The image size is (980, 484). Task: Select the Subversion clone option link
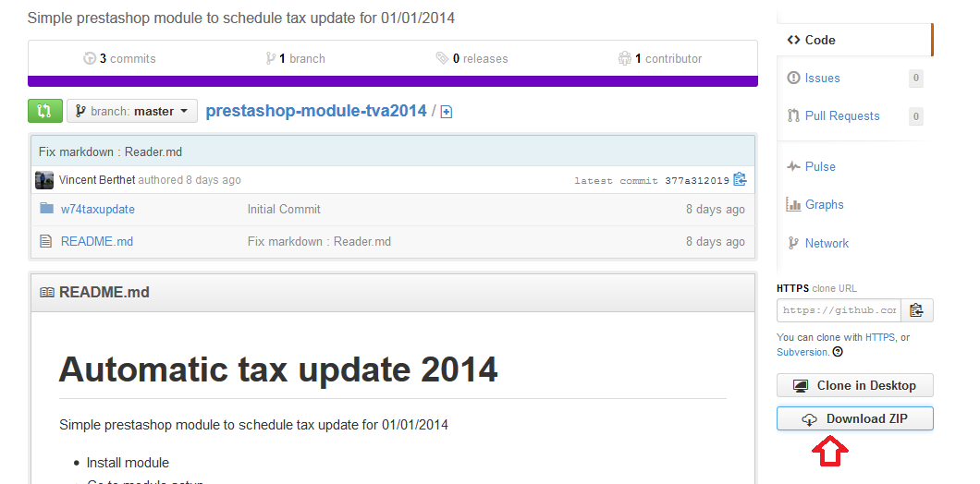point(802,352)
